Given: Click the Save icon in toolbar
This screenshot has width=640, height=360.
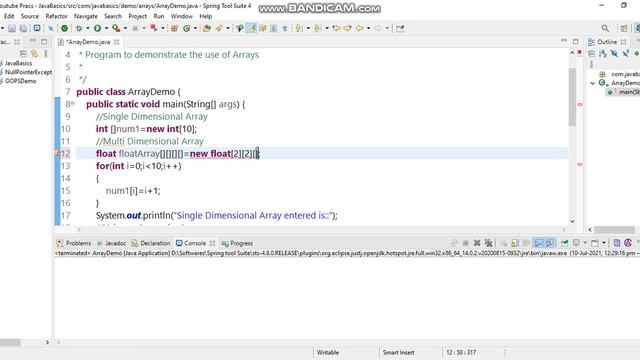Looking at the screenshot, I should (12, 28).
